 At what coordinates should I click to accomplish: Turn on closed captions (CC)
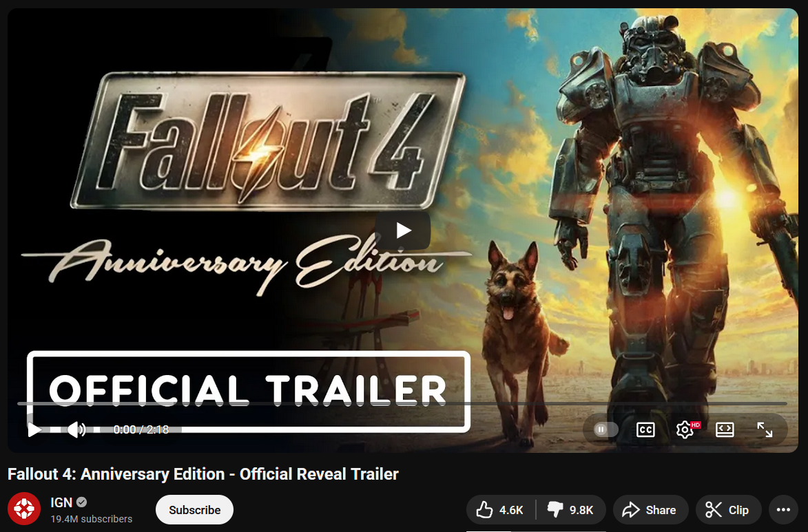click(645, 429)
